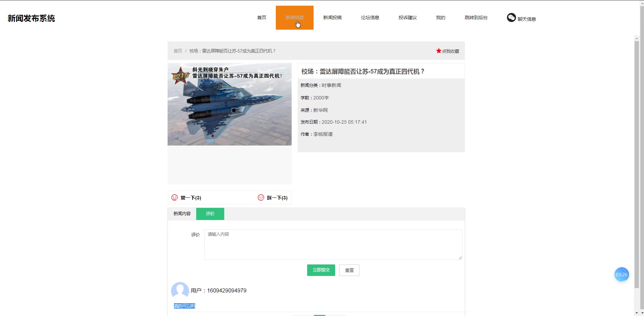Click the 字数：2000字 line
The image size is (644, 316).
coord(315,98)
